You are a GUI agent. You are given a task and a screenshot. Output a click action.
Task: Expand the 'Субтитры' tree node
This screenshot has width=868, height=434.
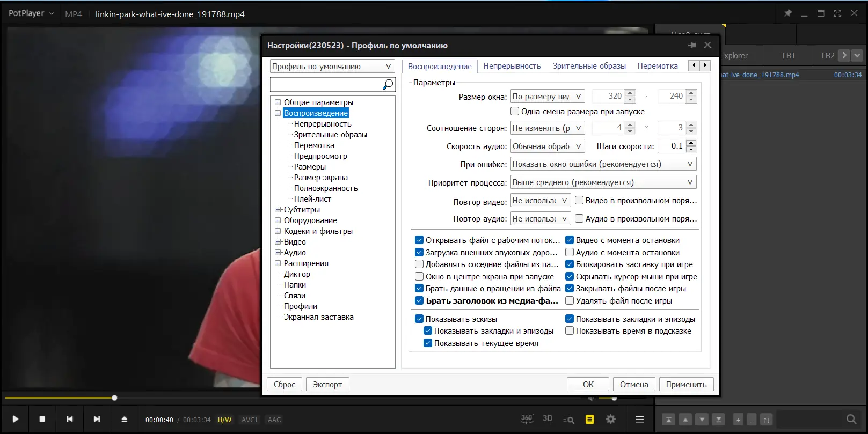click(278, 210)
